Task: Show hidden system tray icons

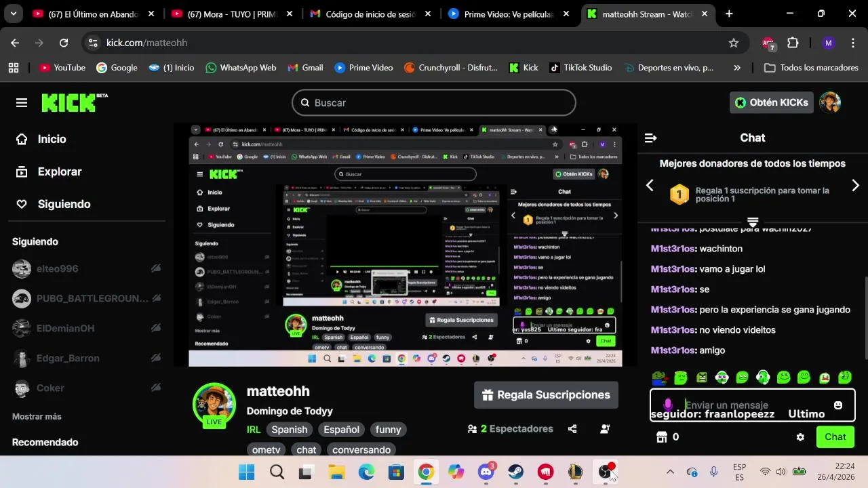Action: click(x=670, y=472)
